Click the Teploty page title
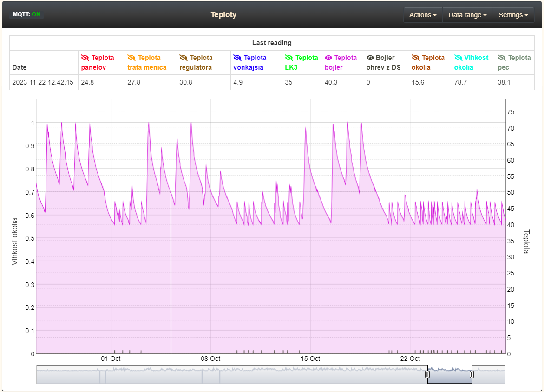 tap(223, 14)
